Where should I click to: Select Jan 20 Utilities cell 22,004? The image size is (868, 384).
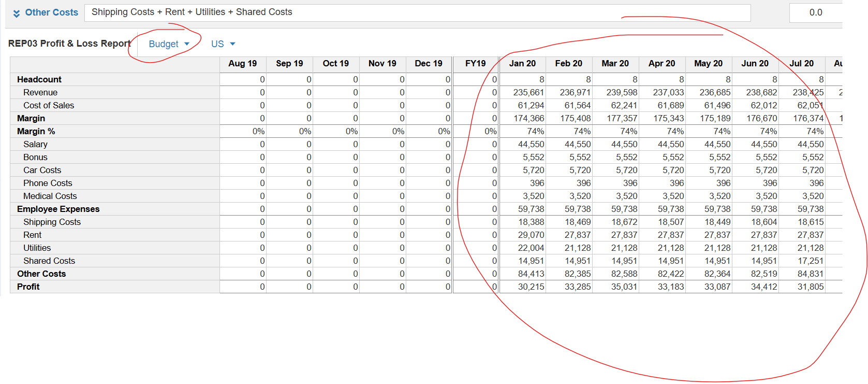[523, 248]
